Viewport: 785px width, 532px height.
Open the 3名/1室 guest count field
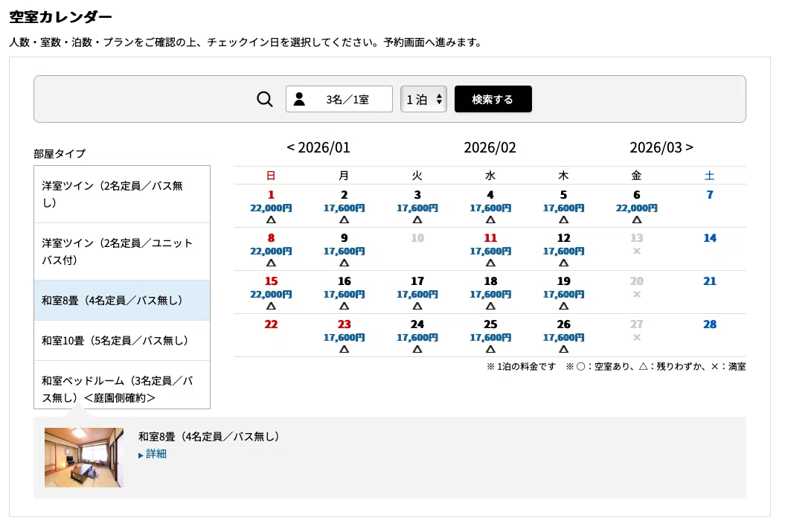point(339,99)
